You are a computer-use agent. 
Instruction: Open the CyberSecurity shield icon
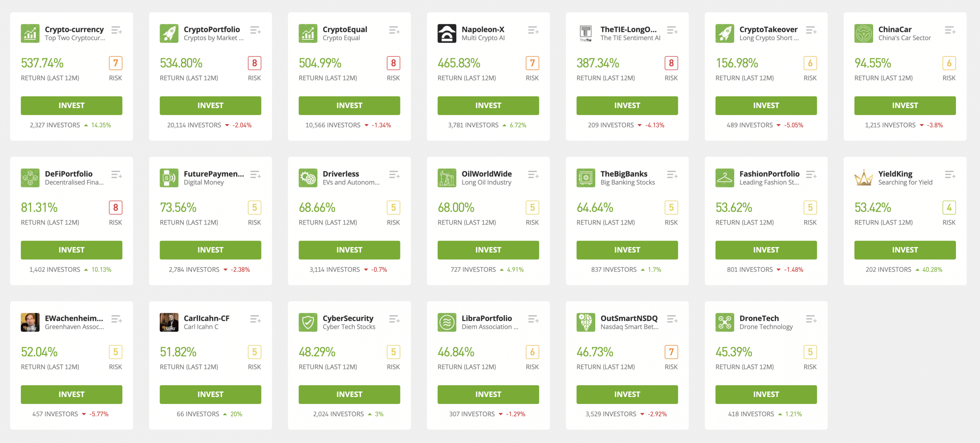(x=308, y=322)
